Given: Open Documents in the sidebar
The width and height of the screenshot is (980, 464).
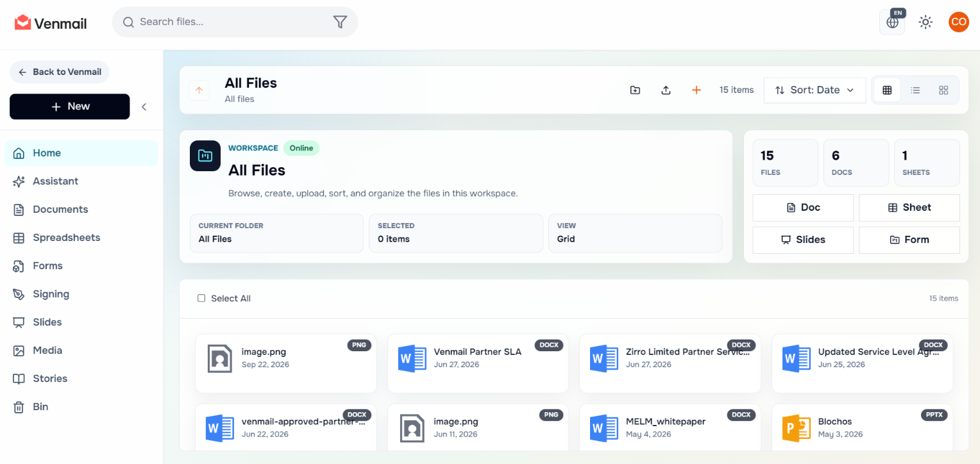Looking at the screenshot, I should (x=81, y=210).
